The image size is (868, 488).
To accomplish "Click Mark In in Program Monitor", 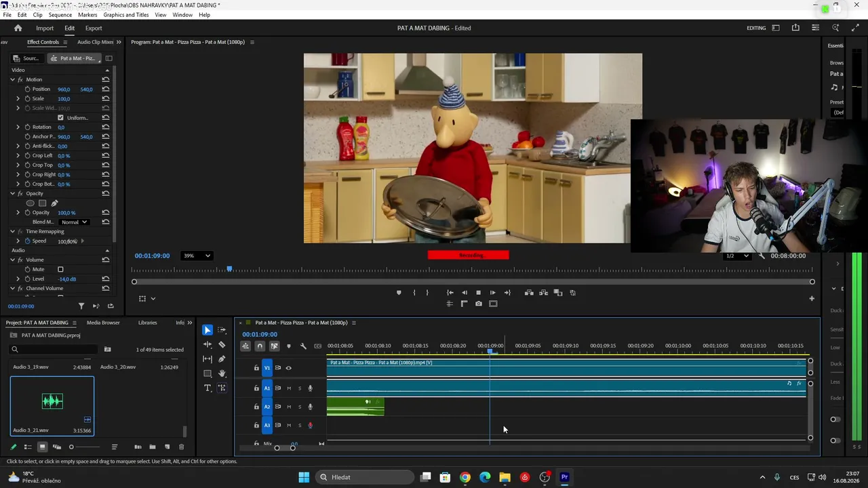I will 414,293.
